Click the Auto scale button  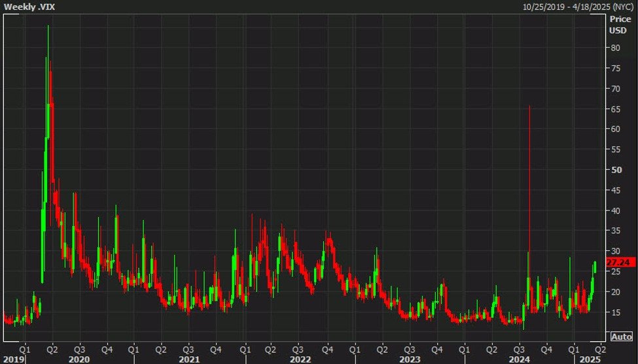pos(621,337)
